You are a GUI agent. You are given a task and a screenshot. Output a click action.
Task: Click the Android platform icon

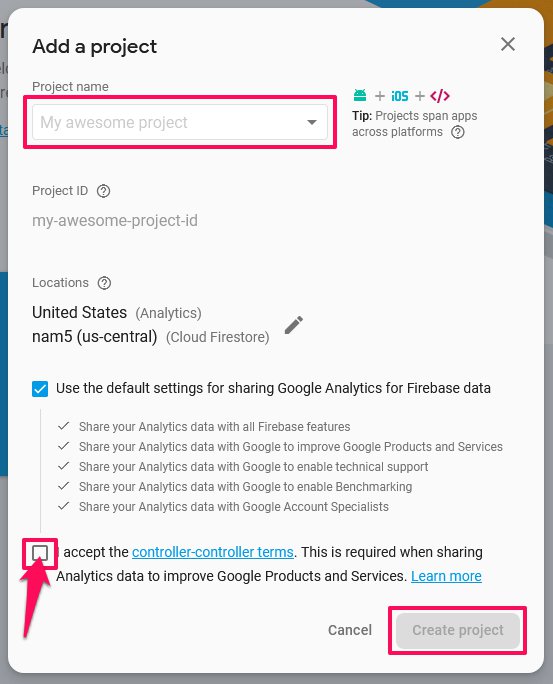pos(360,95)
